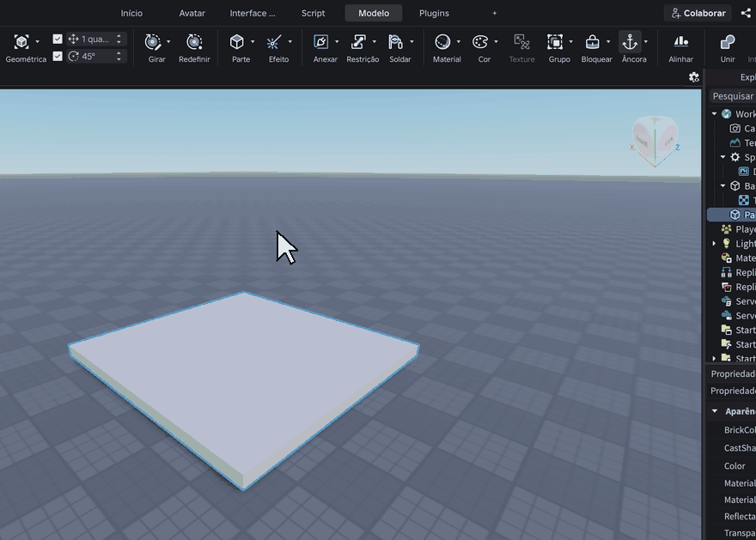756x540 pixels.
Task: Expand the Material dropdown arrow
Action: tap(458, 42)
